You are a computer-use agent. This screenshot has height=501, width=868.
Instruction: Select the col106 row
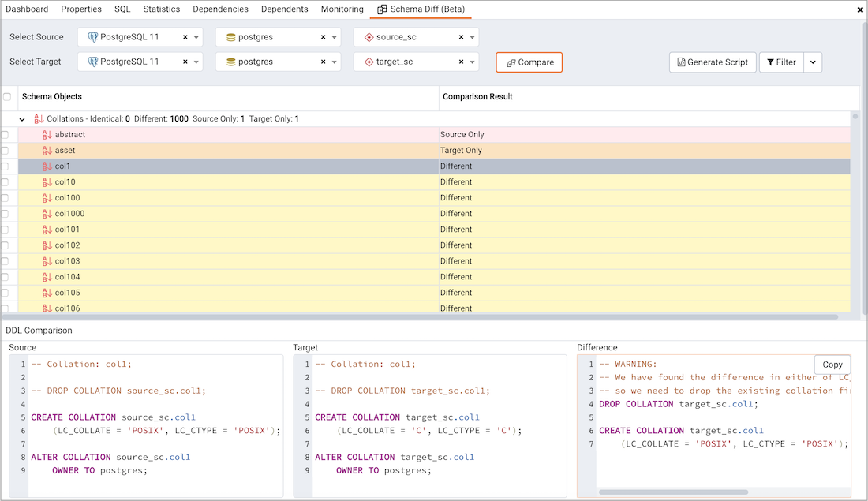(435, 308)
